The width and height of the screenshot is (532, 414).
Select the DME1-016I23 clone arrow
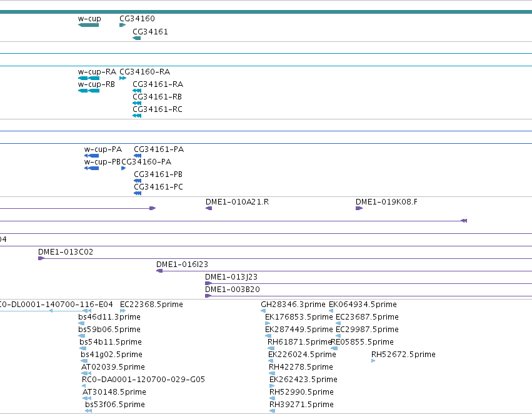click(x=159, y=271)
